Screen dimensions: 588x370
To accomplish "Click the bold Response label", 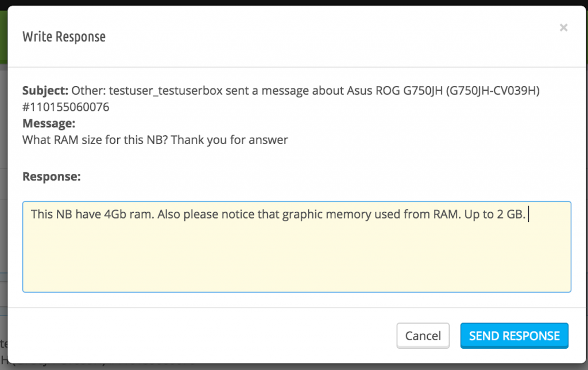I will pyautogui.click(x=51, y=176).
